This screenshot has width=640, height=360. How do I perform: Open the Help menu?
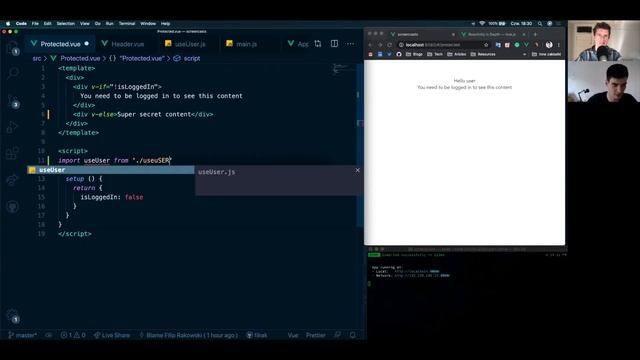[165, 24]
